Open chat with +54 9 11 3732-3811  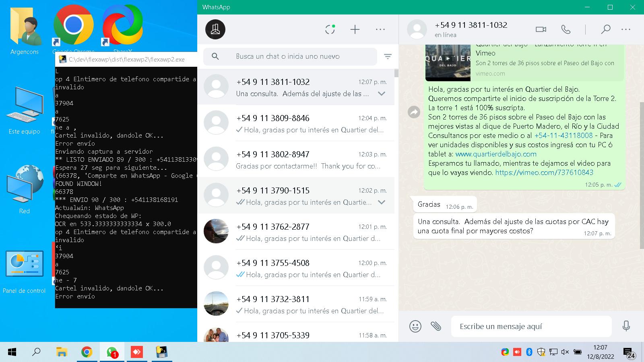[x=296, y=304]
